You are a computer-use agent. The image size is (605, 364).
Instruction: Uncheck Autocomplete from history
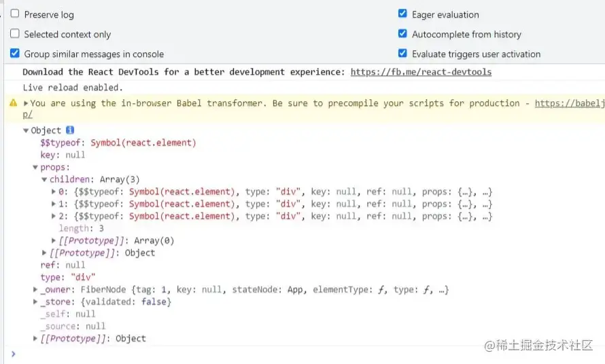402,33
